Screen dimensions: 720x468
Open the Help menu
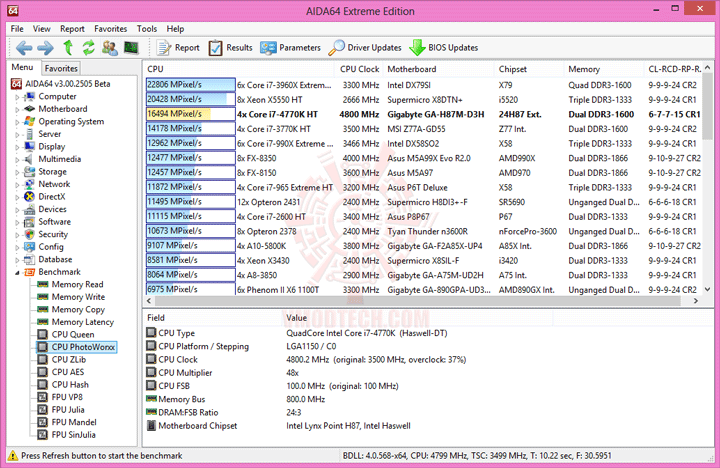175,28
